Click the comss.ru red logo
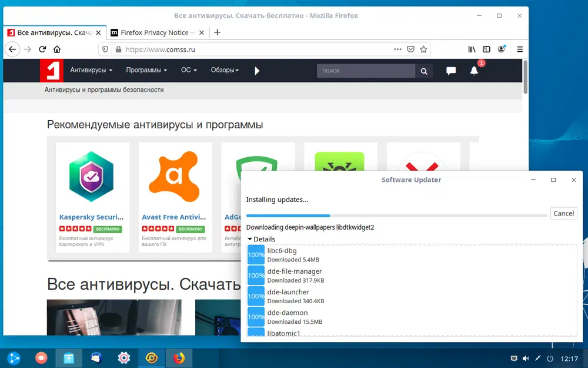This screenshot has height=368, width=588. [x=52, y=70]
